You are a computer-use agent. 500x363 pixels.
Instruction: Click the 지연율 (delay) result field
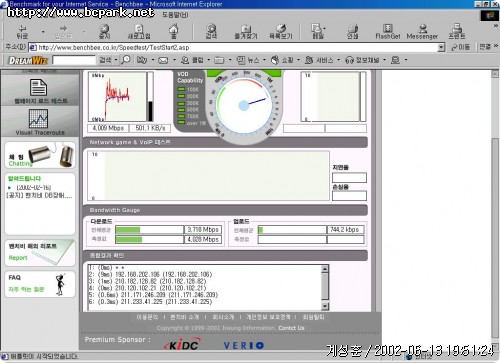click(349, 177)
